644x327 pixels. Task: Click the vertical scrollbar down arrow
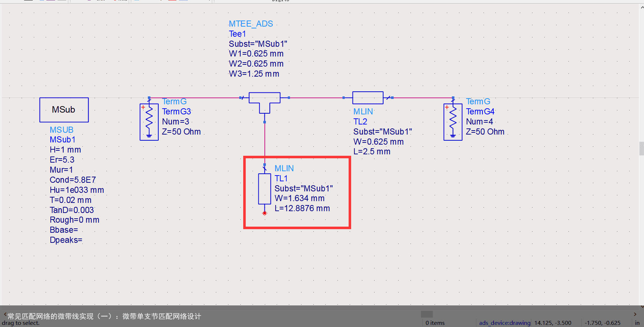pos(642,307)
